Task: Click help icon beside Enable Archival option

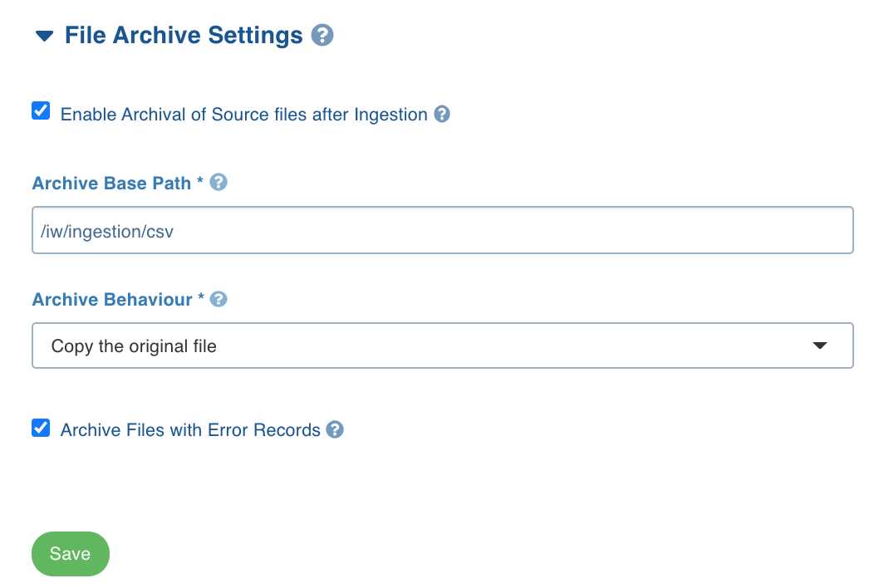Action: 442,114
